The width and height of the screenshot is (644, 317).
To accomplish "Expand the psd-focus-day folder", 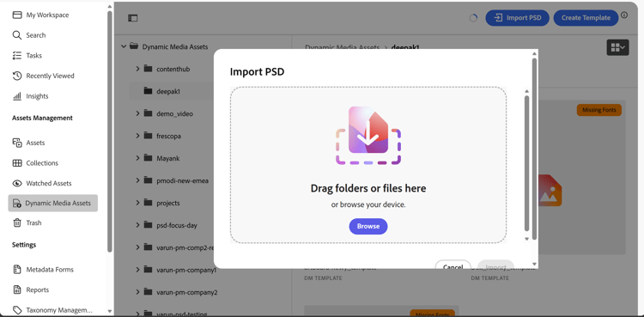I will [138, 225].
